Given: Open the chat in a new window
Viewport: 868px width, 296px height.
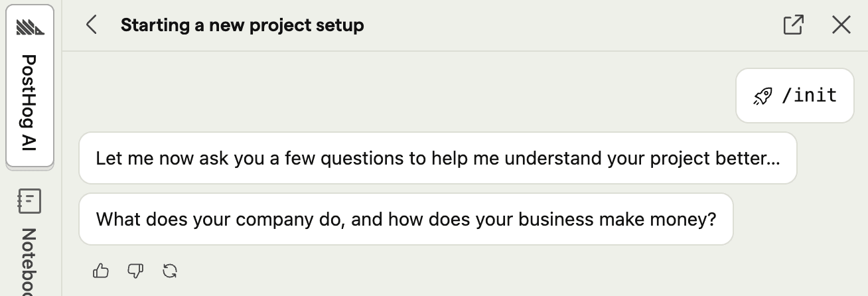Looking at the screenshot, I should [x=794, y=25].
